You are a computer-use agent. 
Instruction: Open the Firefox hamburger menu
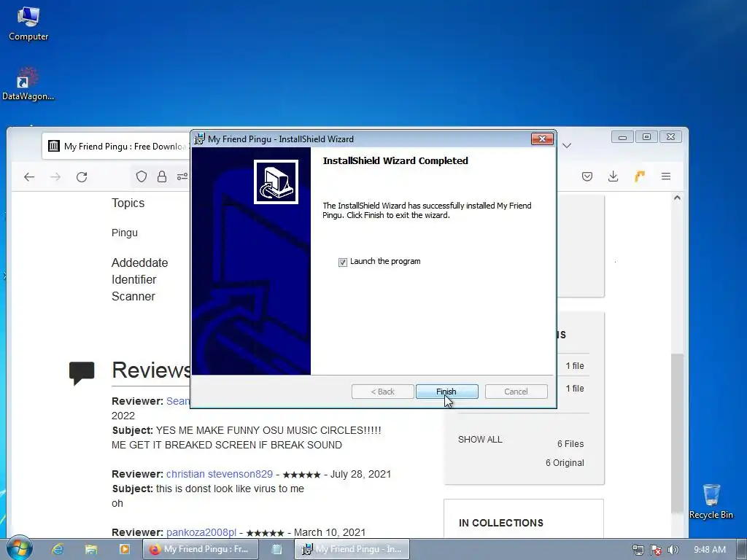(666, 176)
